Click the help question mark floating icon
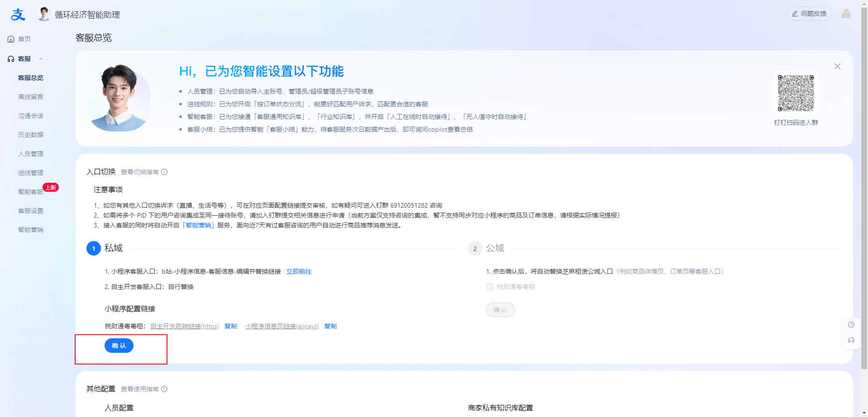 [851, 325]
